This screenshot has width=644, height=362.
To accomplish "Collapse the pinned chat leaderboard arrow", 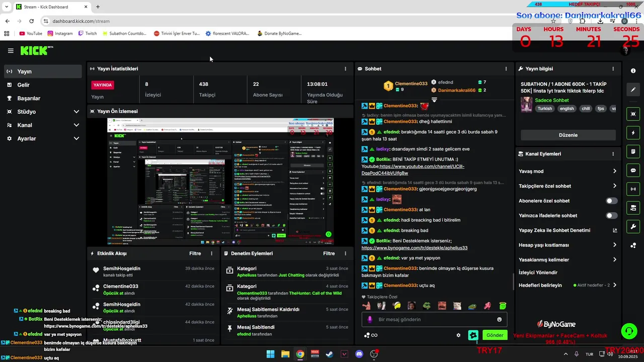I will click(434, 100).
